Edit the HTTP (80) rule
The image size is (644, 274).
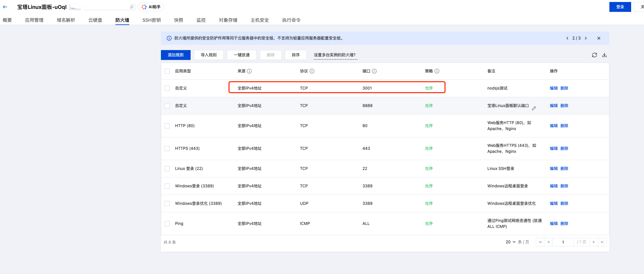point(554,126)
